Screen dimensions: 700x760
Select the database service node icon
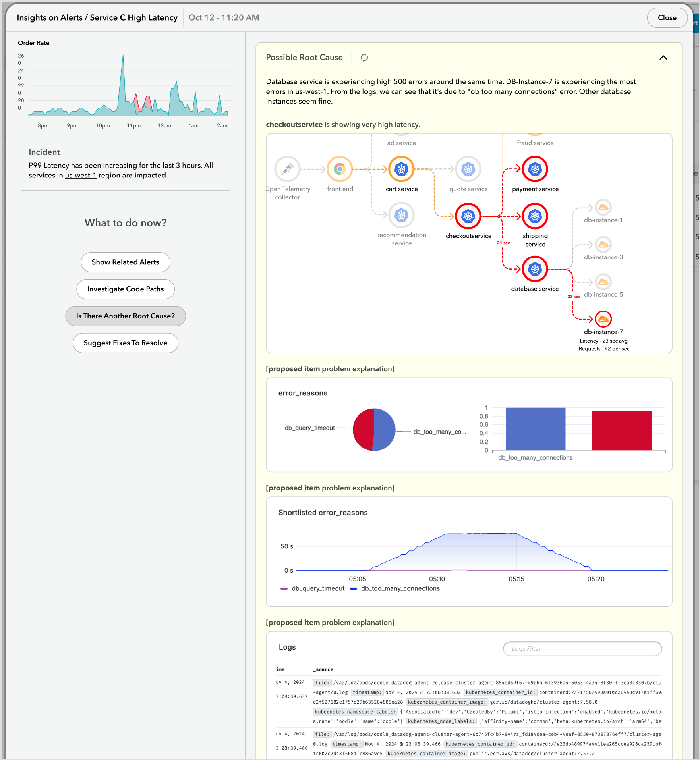[x=535, y=269]
